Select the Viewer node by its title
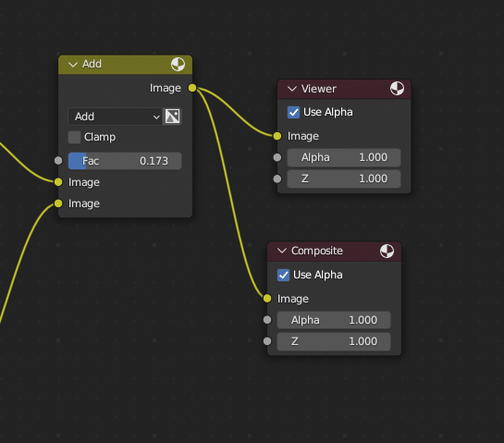Image resolution: width=504 pixels, height=443 pixels. (x=319, y=89)
